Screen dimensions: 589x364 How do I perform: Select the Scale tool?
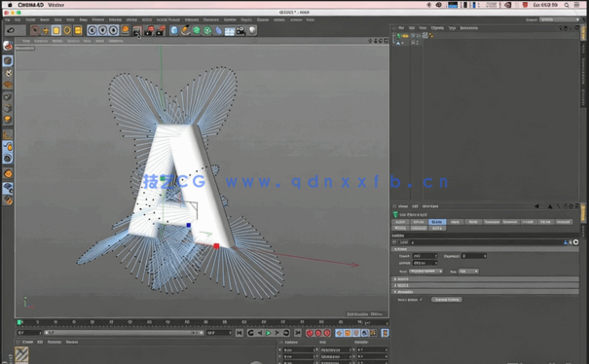point(56,30)
